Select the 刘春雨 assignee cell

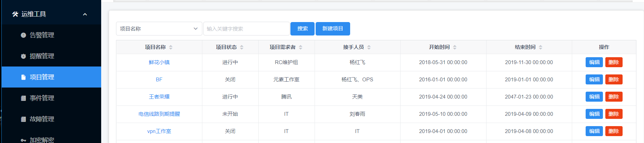pyautogui.click(x=357, y=114)
